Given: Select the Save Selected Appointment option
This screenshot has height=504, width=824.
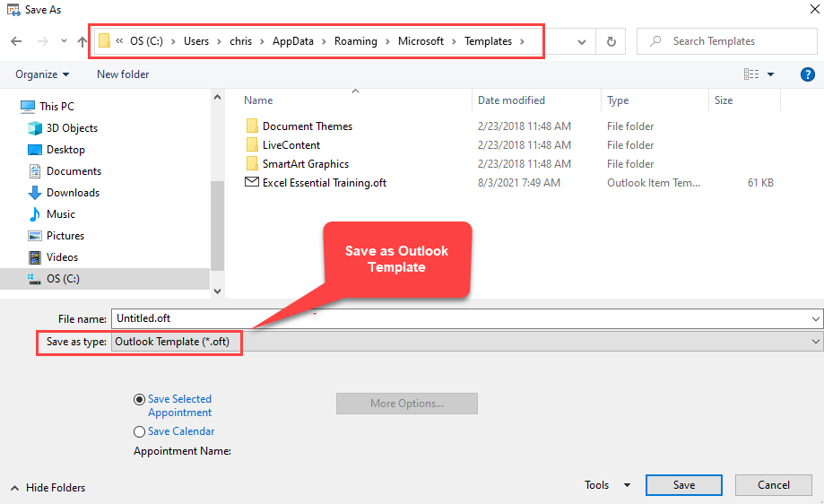Looking at the screenshot, I should [x=139, y=399].
